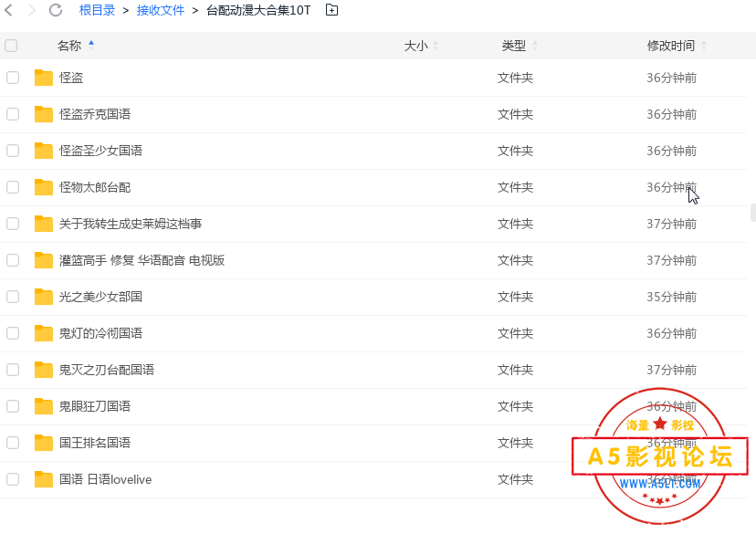Check the box for 国王排名国语

click(x=13, y=443)
